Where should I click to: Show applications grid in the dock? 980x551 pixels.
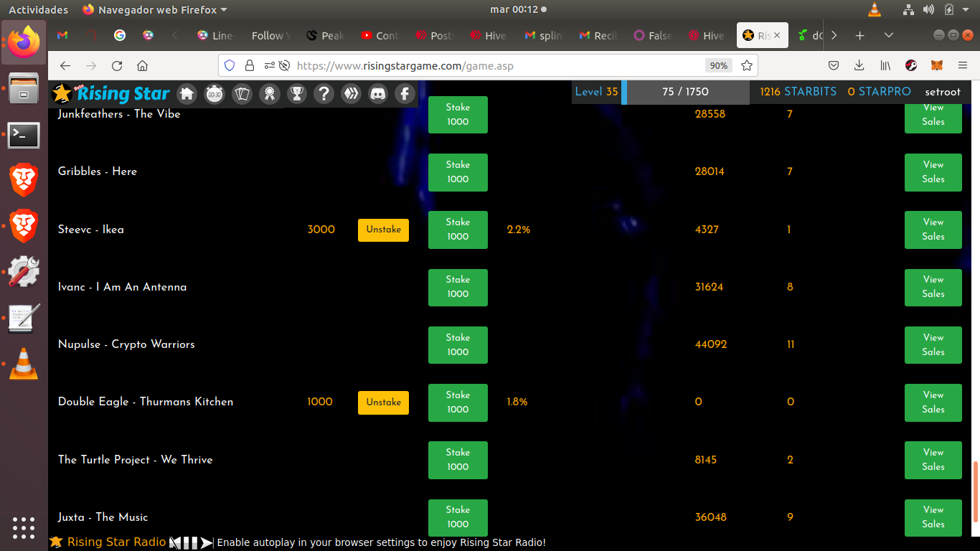24,527
